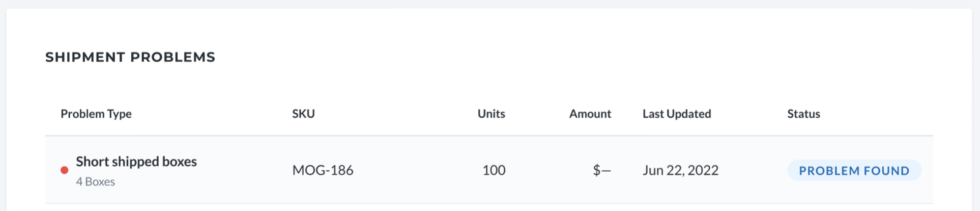This screenshot has height=211, width=980.
Task: Click the 100 units value
Action: (x=494, y=170)
